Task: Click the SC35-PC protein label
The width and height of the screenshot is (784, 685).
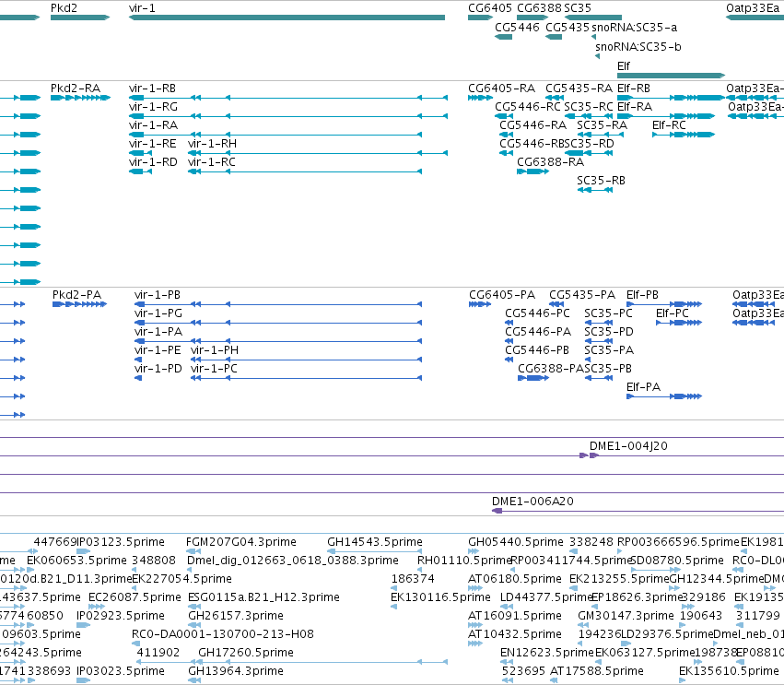Action: point(609,313)
